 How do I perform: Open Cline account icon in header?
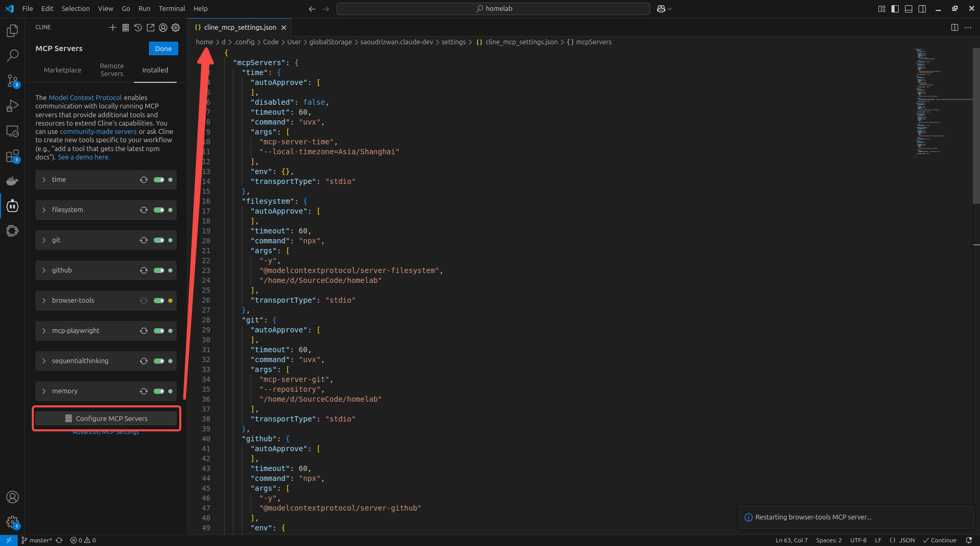(x=163, y=27)
